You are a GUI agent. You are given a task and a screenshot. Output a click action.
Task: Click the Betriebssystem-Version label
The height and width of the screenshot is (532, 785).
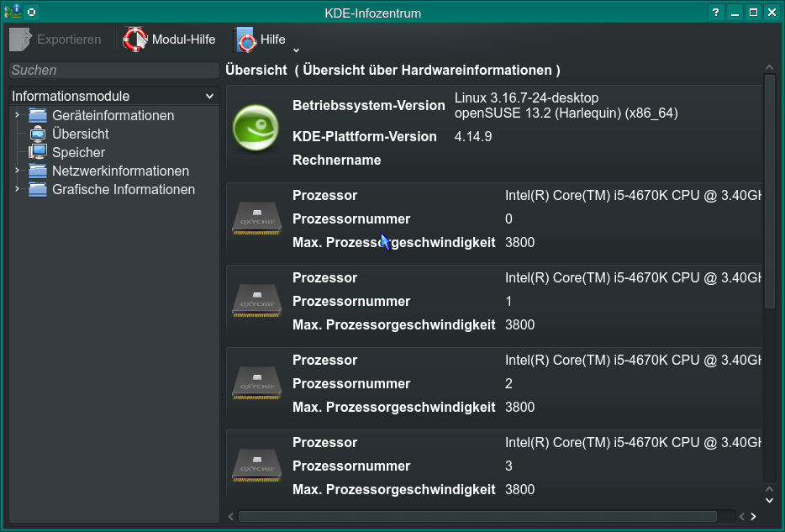(x=368, y=106)
